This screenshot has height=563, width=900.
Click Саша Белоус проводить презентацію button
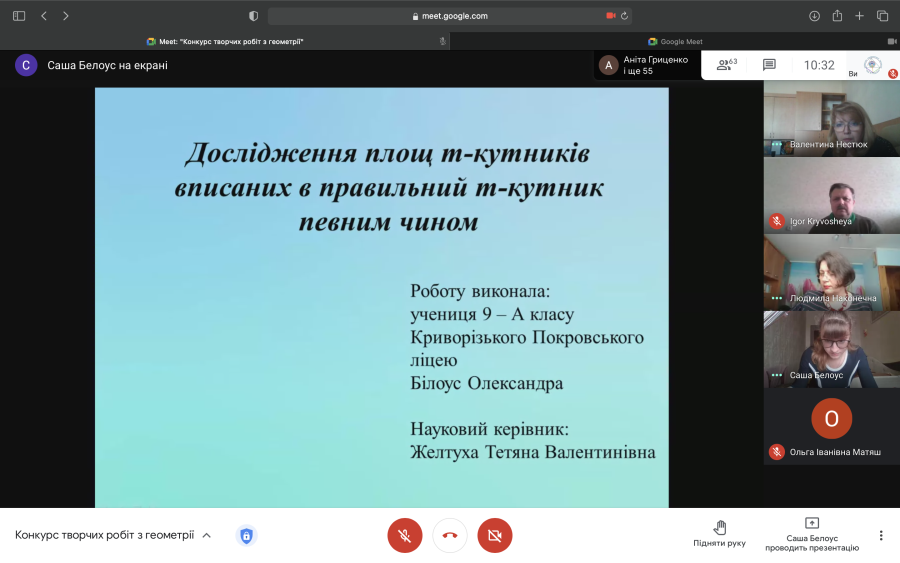pos(812,534)
